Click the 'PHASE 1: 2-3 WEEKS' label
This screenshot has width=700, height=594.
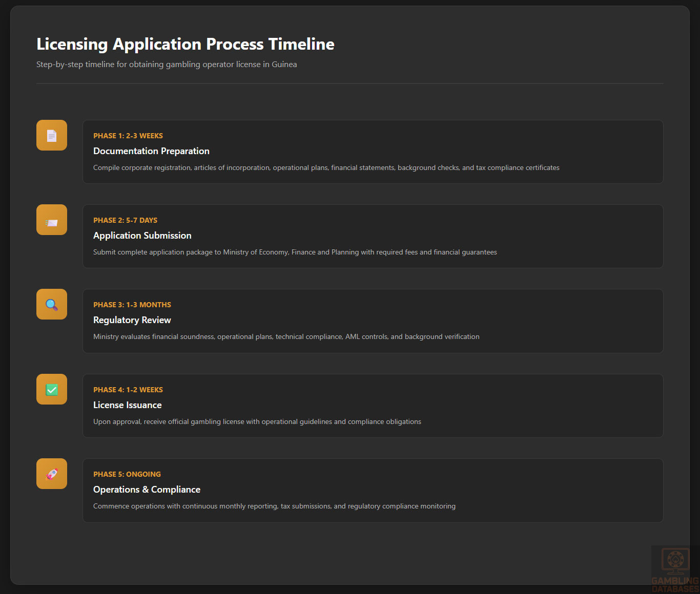tap(128, 136)
